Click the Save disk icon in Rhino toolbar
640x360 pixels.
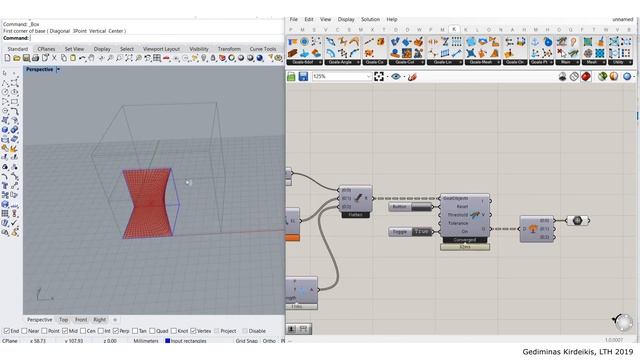coord(26,58)
